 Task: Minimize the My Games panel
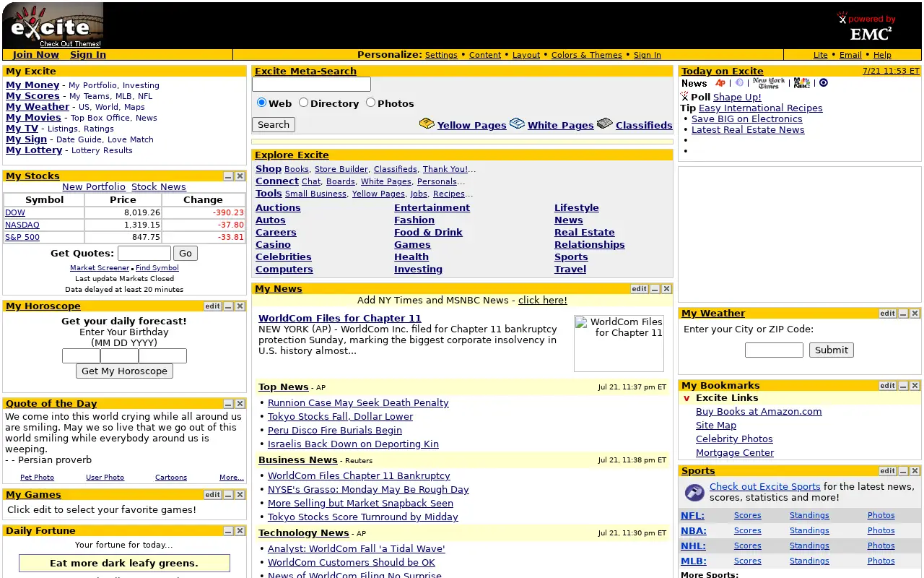[228, 495]
